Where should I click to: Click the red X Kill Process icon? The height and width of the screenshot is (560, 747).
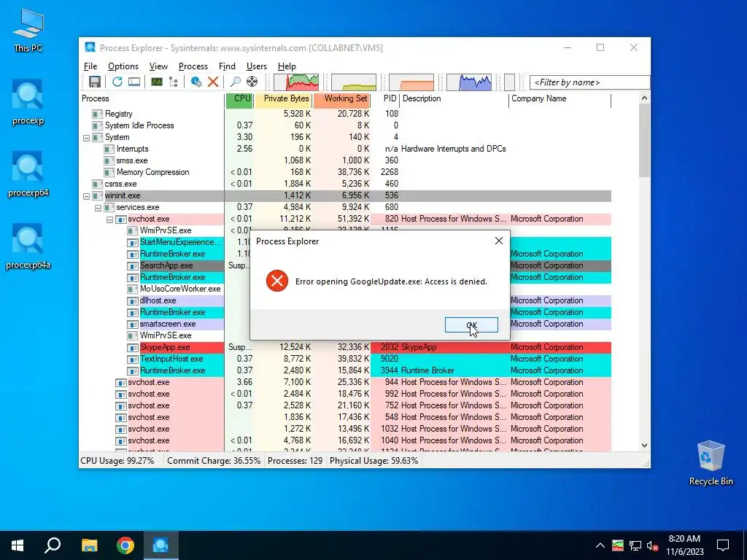coord(213,82)
